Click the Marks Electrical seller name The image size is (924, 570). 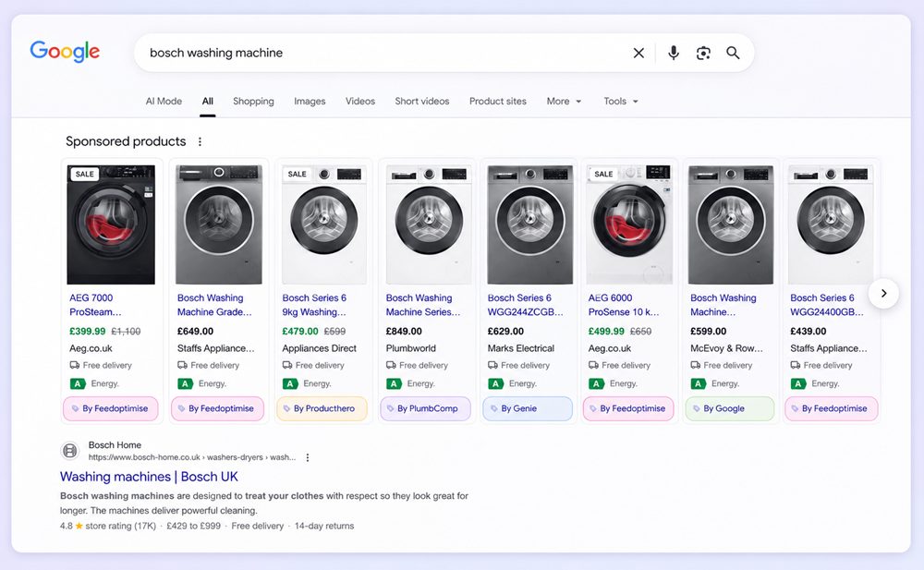[521, 348]
